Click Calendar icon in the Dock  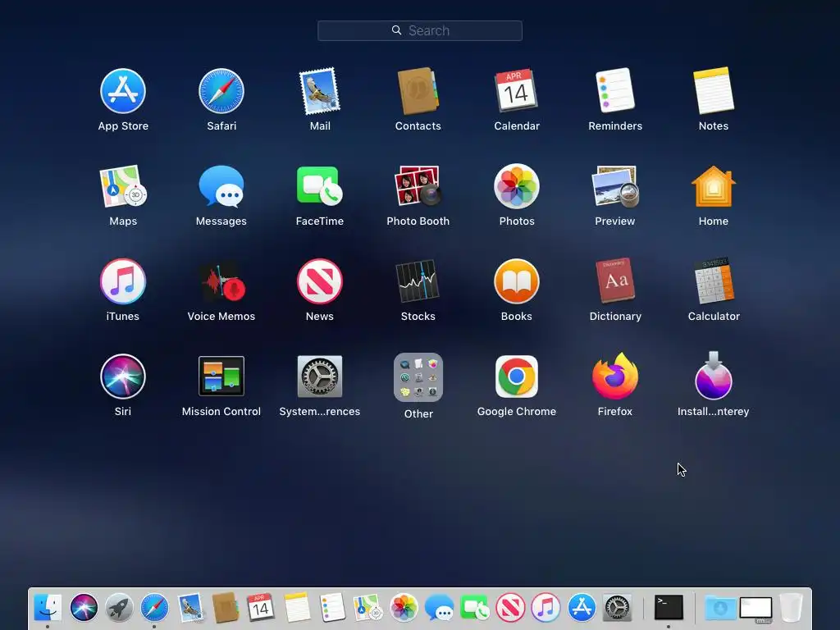261,608
